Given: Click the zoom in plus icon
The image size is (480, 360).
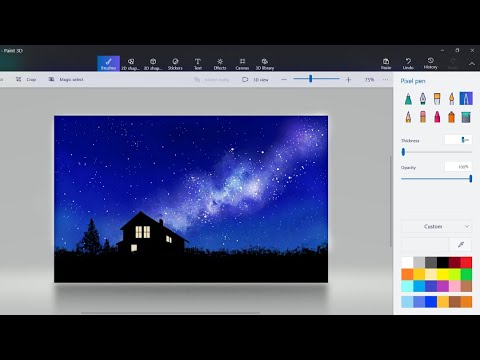Looking at the screenshot, I should pos(348,80).
